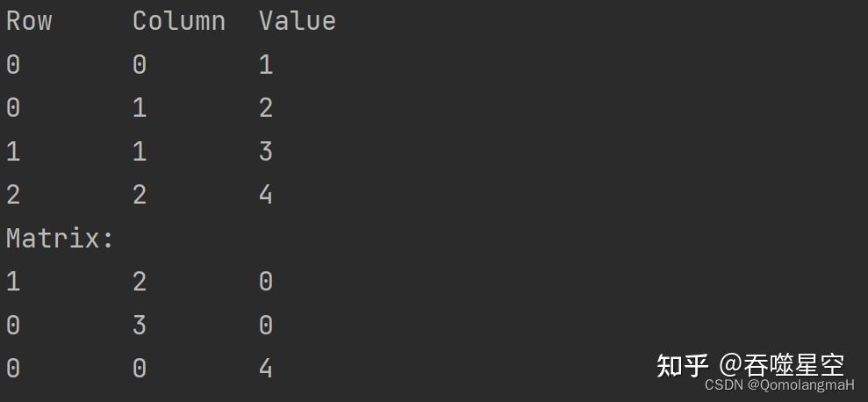Click value 2 in the Value column

click(266, 108)
